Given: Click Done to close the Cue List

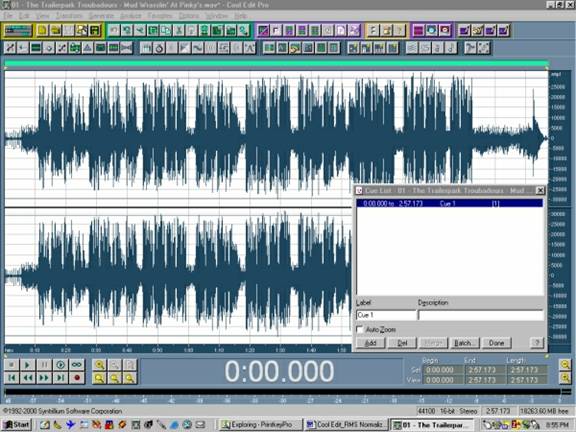Looking at the screenshot, I should (496, 343).
